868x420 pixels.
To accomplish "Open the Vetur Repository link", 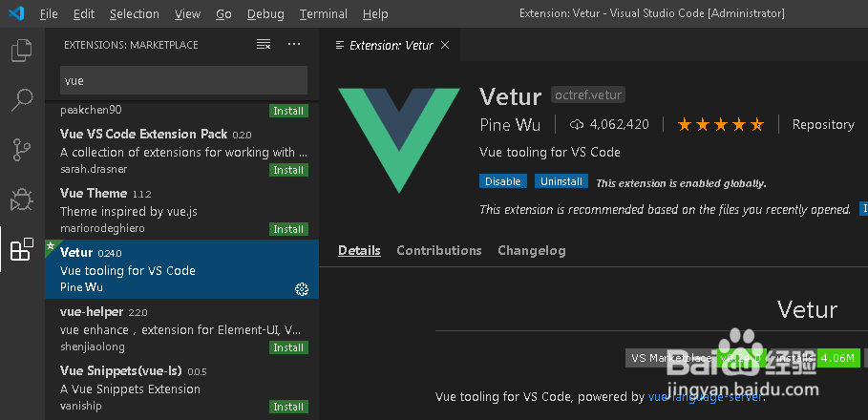I will click(x=823, y=124).
